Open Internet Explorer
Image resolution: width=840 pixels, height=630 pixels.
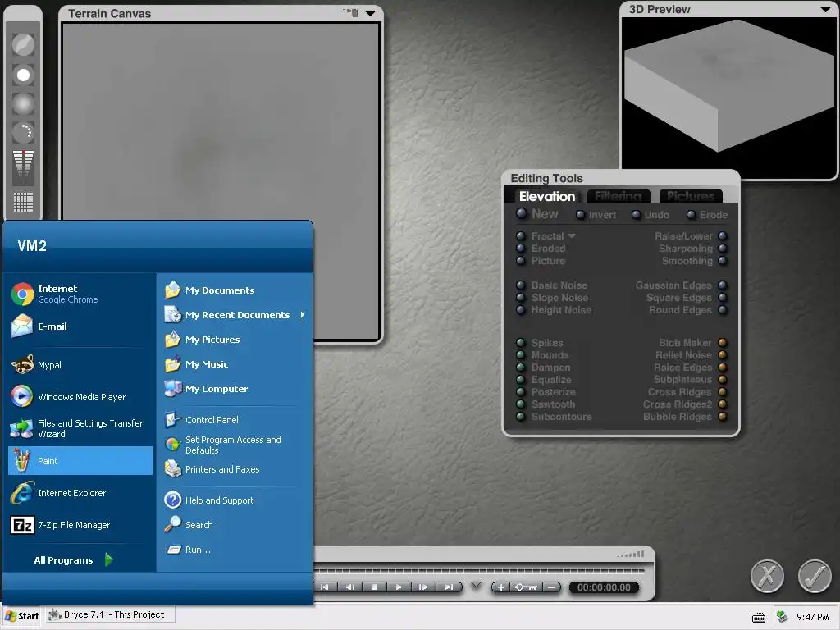point(80,493)
